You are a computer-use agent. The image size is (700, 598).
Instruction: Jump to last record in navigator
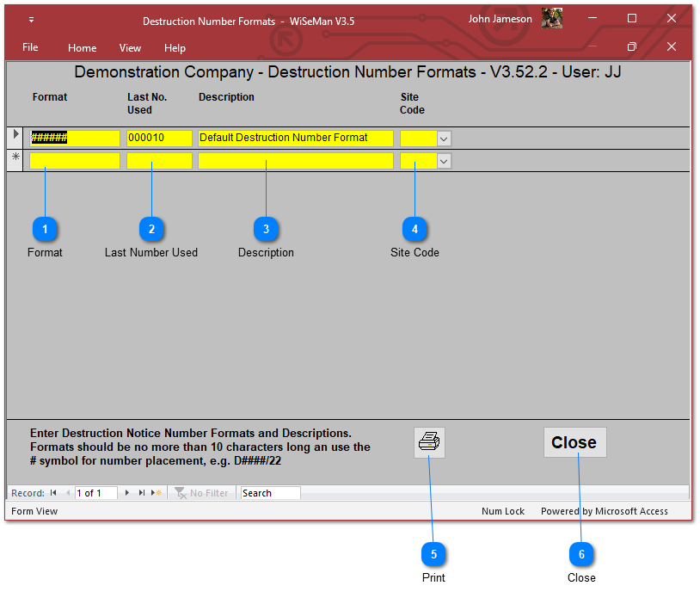(x=142, y=493)
